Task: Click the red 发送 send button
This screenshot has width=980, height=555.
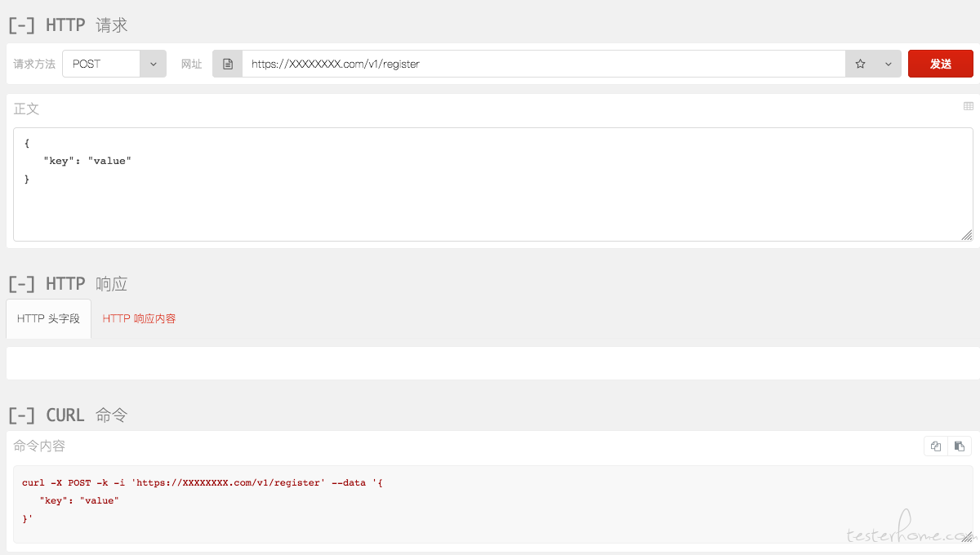Action: point(941,64)
